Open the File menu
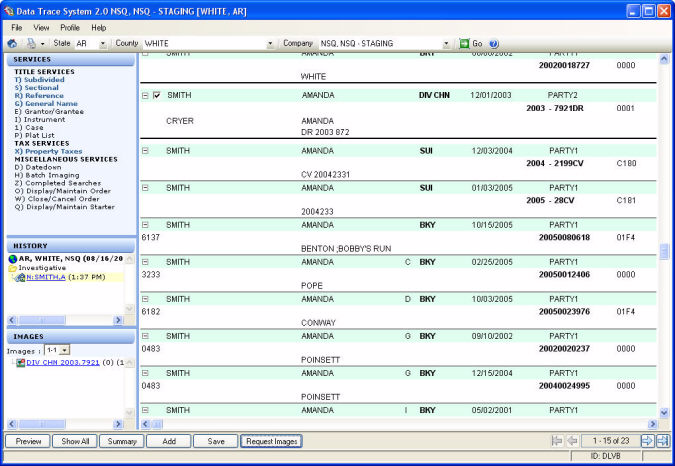Screen dimensions: 675x466 tap(17, 28)
